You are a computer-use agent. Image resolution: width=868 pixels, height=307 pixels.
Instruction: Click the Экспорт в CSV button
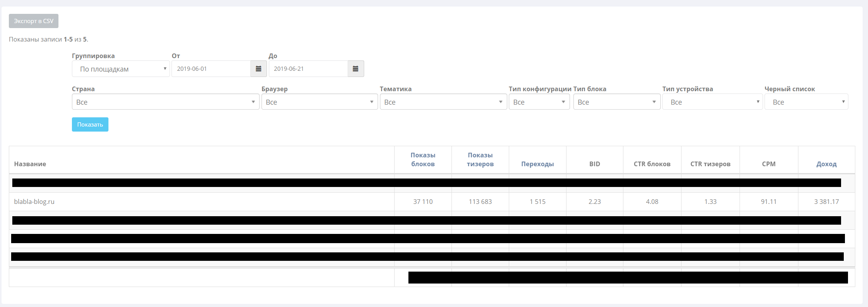(33, 21)
